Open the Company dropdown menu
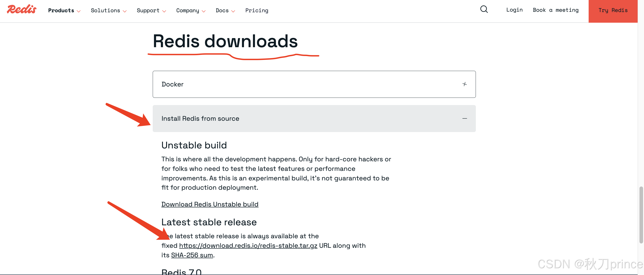644x275 pixels. point(191,10)
